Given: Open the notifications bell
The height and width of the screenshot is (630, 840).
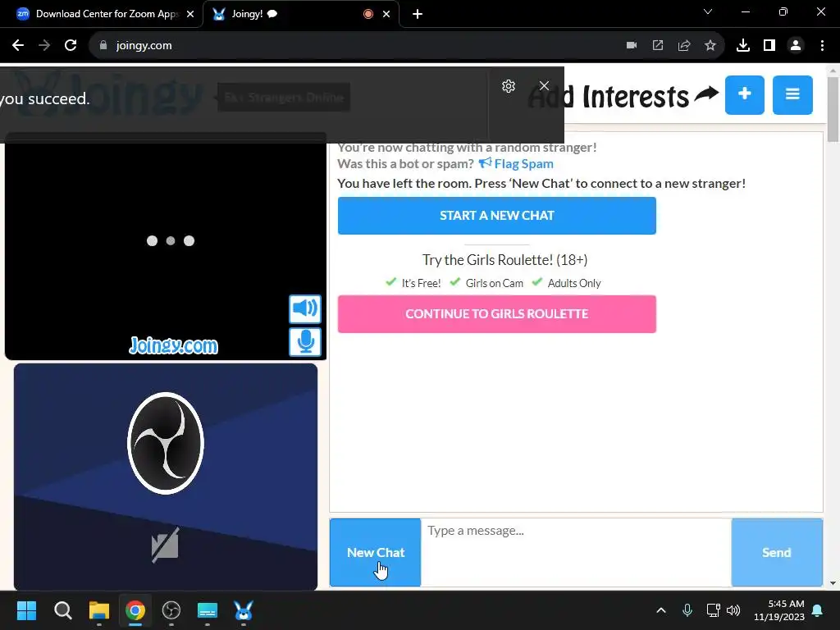Looking at the screenshot, I should tap(818, 610).
